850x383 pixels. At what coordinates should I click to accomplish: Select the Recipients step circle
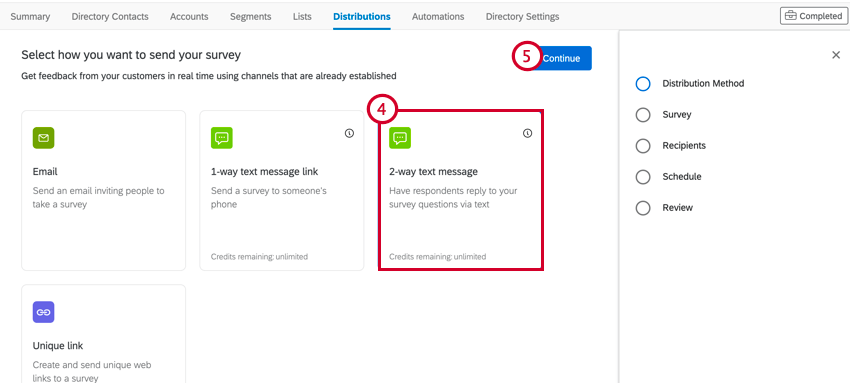pyautogui.click(x=643, y=146)
